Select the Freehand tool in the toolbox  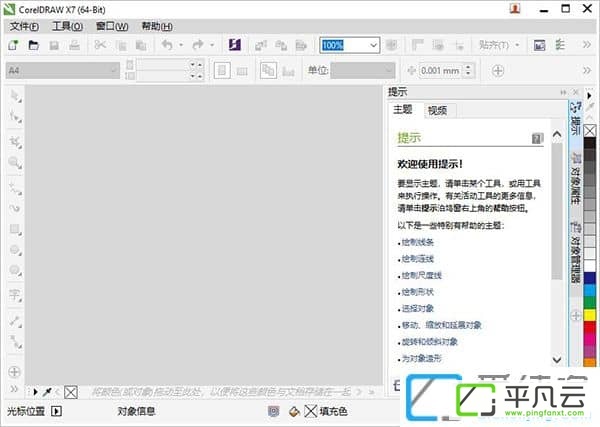(15, 188)
